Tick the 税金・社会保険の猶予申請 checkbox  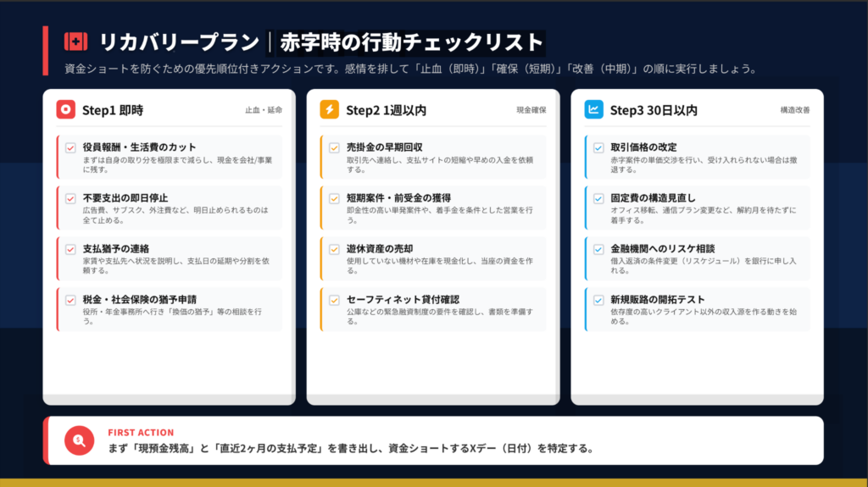pos(71,300)
